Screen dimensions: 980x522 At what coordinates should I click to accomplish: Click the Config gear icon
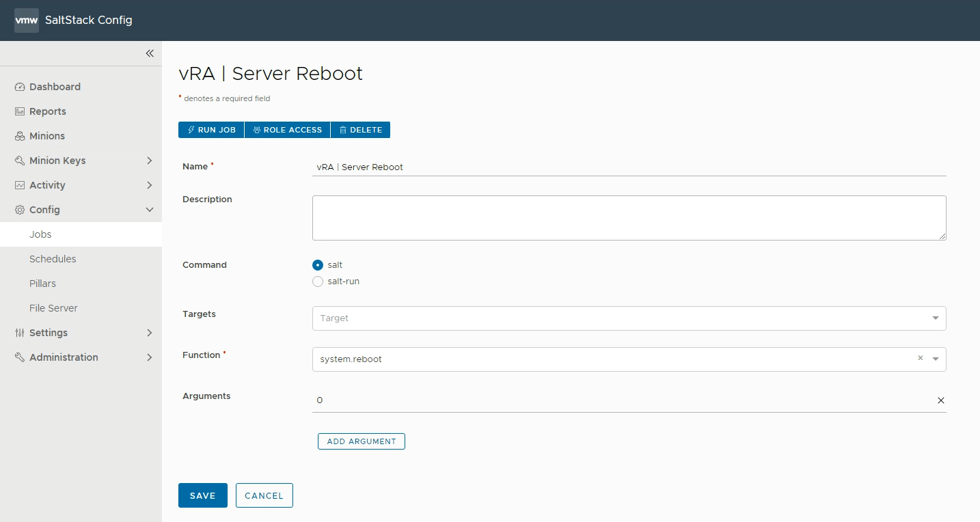click(x=19, y=210)
